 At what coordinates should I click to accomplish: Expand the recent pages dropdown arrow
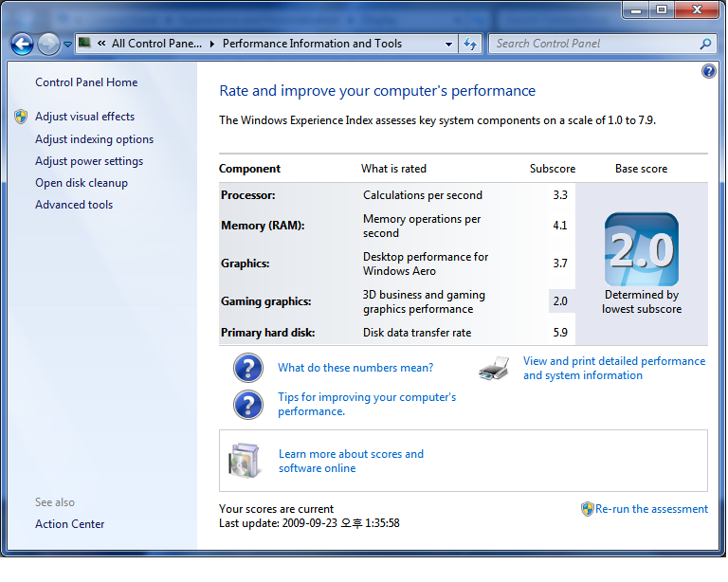click(67, 44)
